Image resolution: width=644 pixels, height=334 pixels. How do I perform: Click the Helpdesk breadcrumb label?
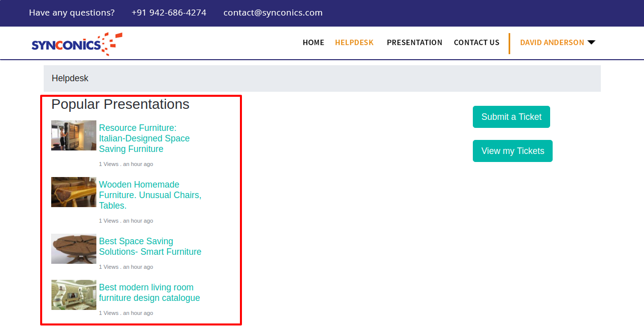point(70,78)
